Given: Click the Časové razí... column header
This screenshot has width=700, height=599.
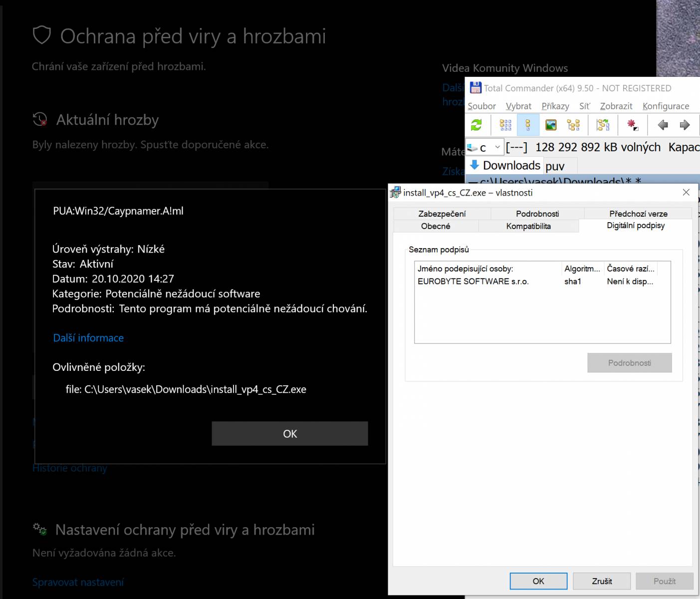Looking at the screenshot, I should 631,269.
